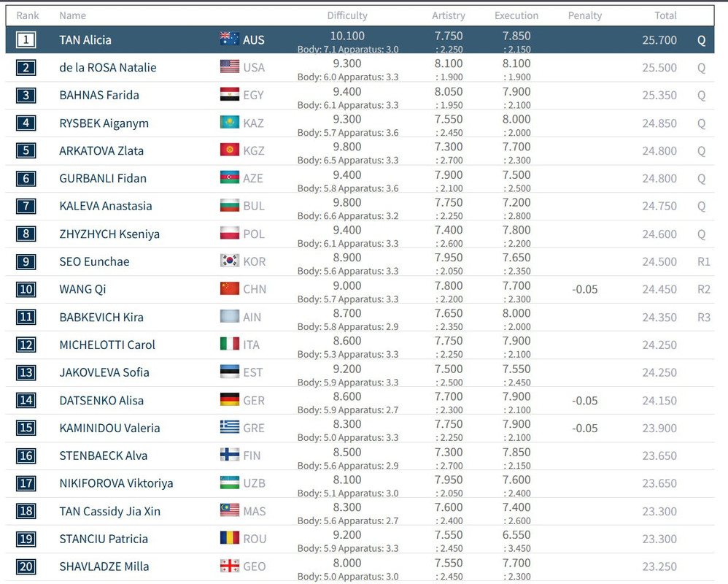Click the rank 5 badge

(26, 150)
